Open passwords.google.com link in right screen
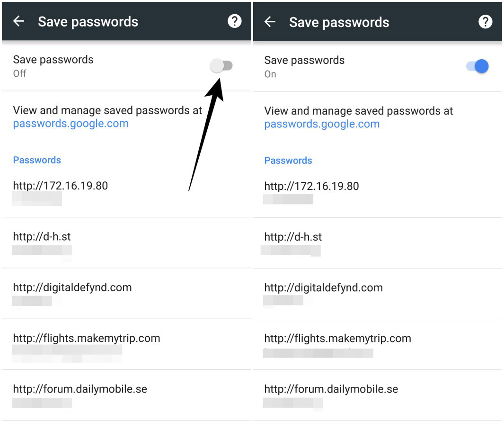Screen dimensions: 504x430 point(322,124)
